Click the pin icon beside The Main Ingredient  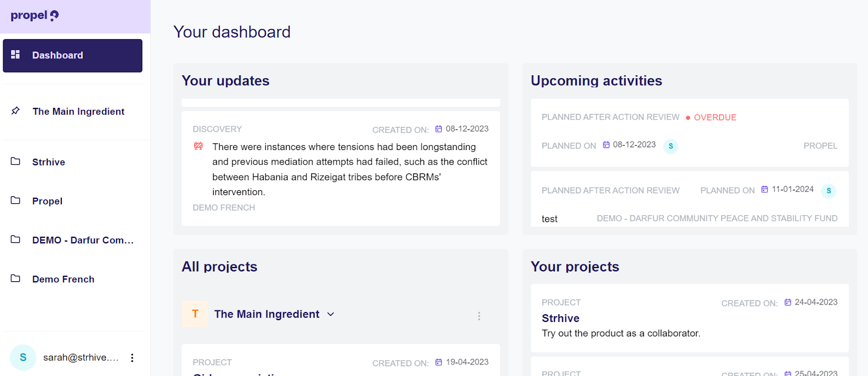pos(16,111)
